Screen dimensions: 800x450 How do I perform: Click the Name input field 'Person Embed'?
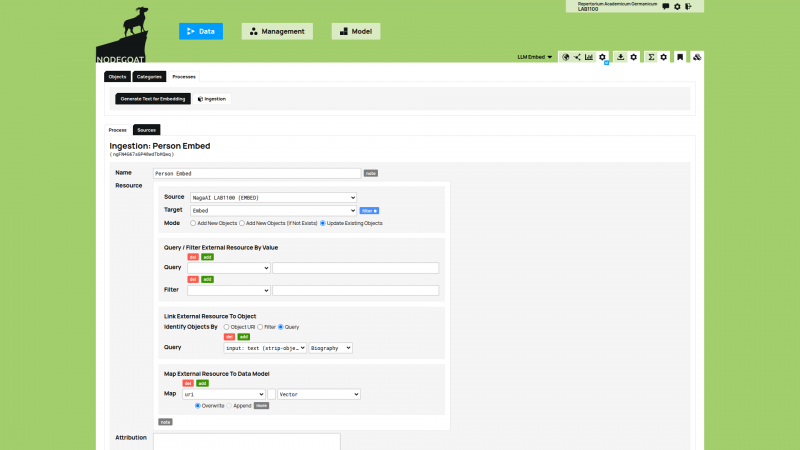point(256,173)
